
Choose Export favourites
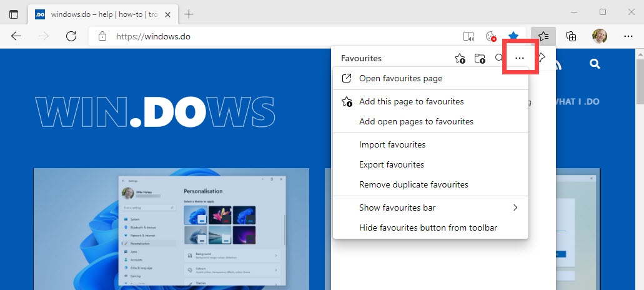pos(392,164)
